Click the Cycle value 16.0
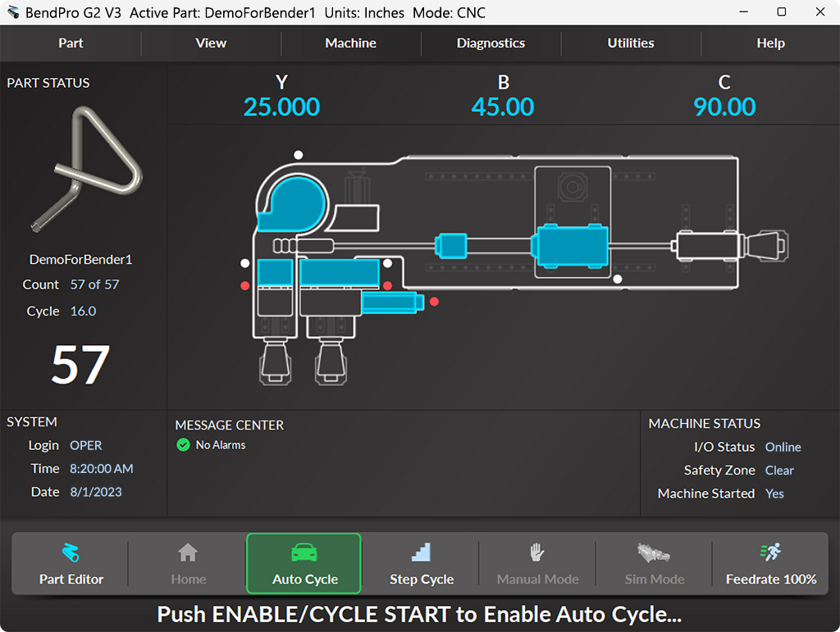Screen dimensions: 840x632 click(83, 311)
